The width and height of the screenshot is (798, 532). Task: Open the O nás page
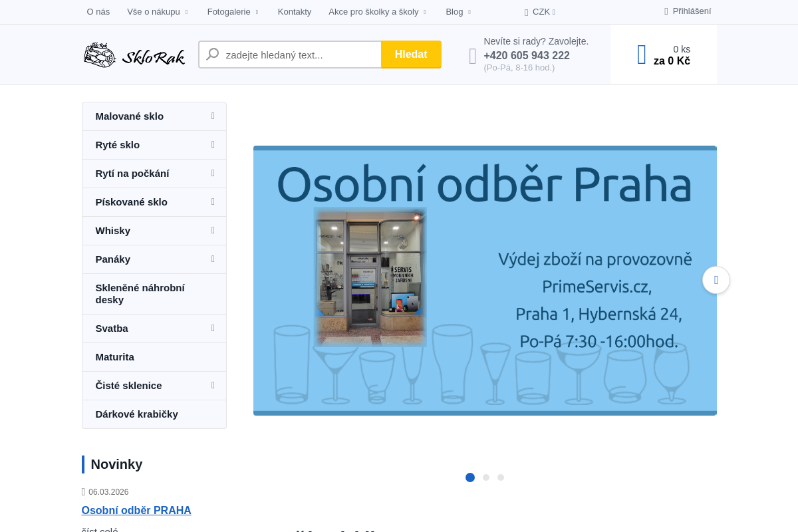98,12
